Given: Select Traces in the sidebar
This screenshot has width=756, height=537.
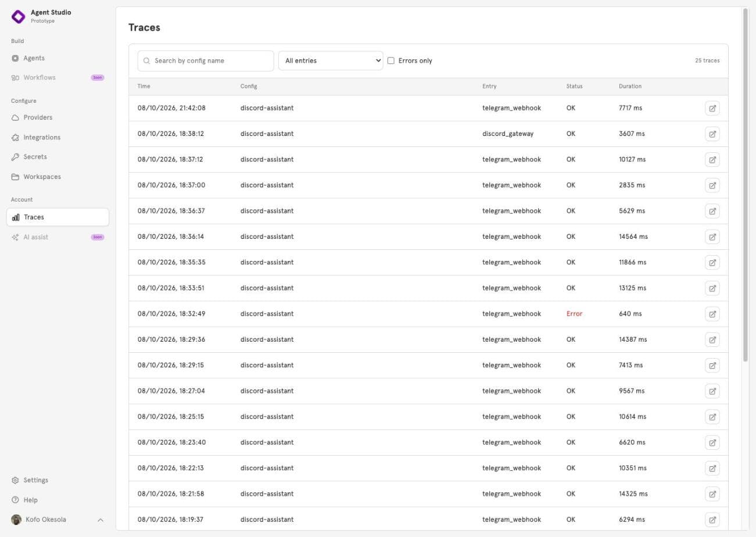Looking at the screenshot, I should [58, 217].
